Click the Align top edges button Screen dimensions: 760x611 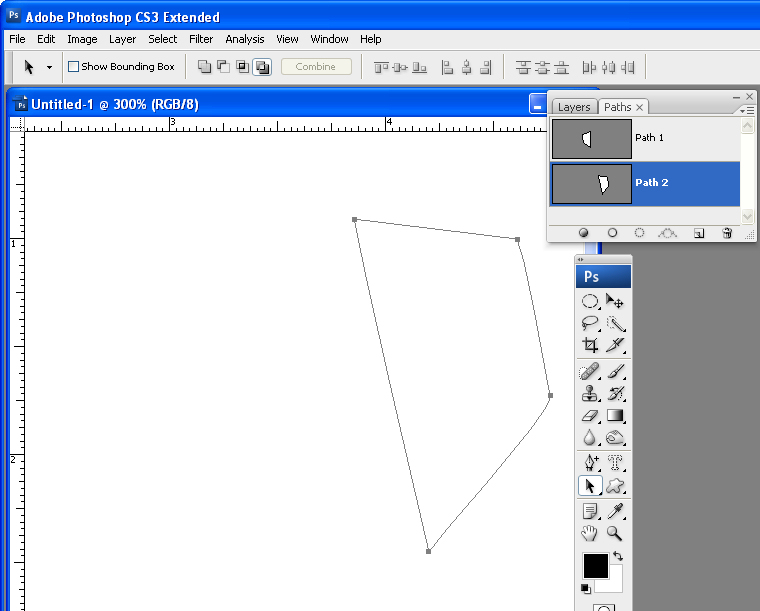coord(381,67)
